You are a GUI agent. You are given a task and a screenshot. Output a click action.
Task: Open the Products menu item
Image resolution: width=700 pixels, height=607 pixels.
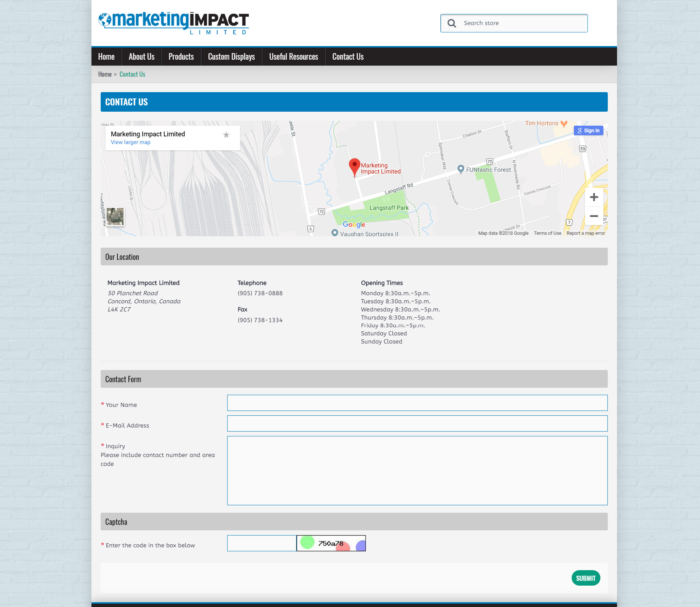[181, 57]
